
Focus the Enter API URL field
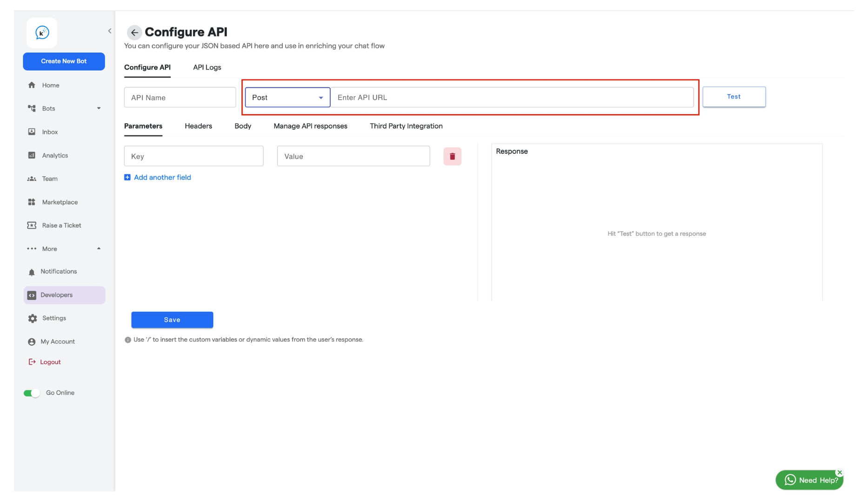[x=512, y=97]
